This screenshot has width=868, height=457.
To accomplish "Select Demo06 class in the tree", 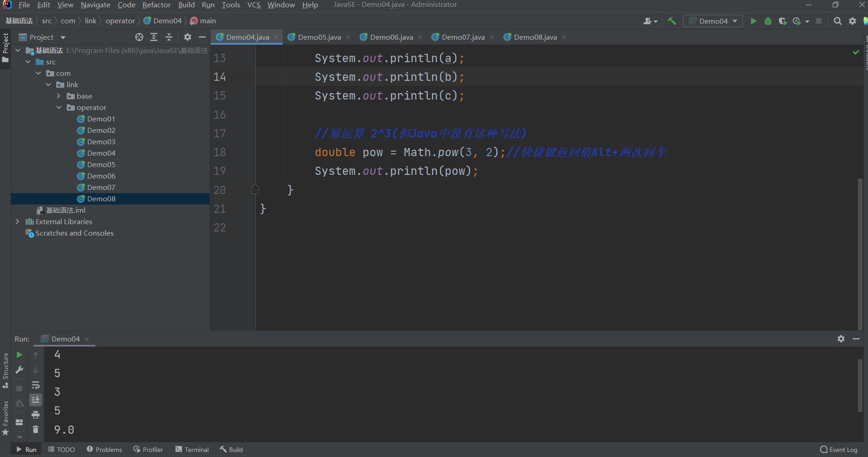I will 101,176.
